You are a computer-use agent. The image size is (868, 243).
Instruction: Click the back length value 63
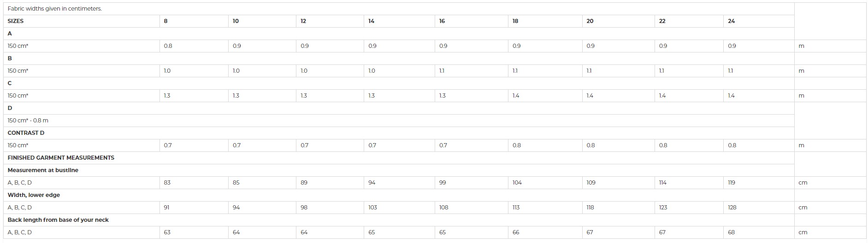[x=167, y=232]
